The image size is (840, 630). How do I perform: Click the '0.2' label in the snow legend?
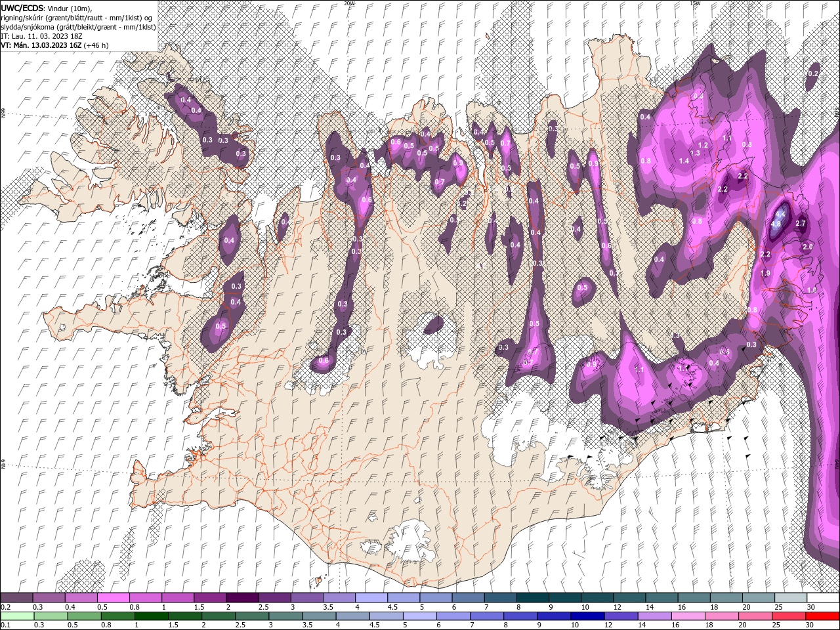click(x=5, y=607)
